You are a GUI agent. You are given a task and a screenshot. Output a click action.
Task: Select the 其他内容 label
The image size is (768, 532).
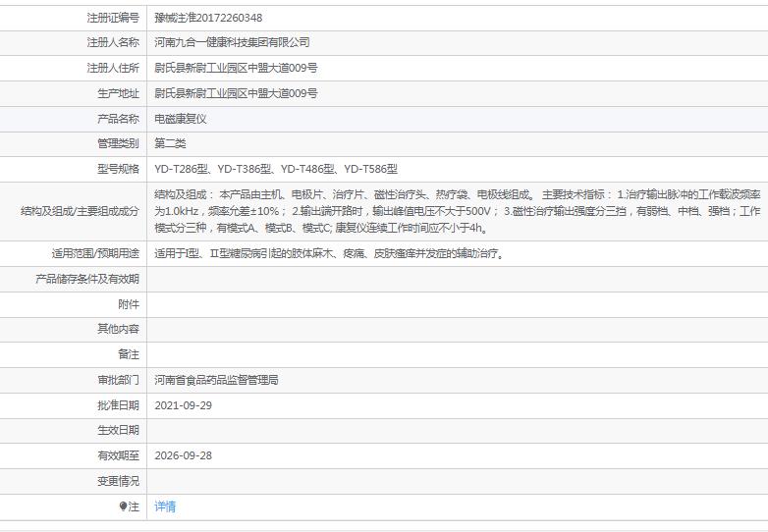click(x=119, y=329)
